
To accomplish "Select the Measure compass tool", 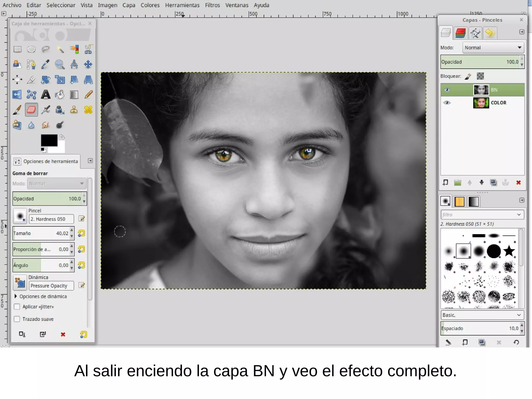I will [74, 64].
